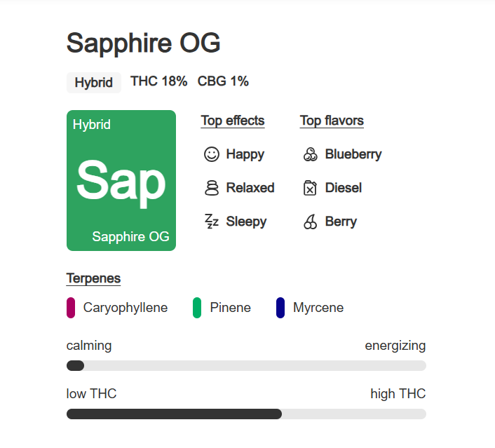Click the green Sap strain tile
This screenshot has height=448, width=495.
click(x=121, y=181)
